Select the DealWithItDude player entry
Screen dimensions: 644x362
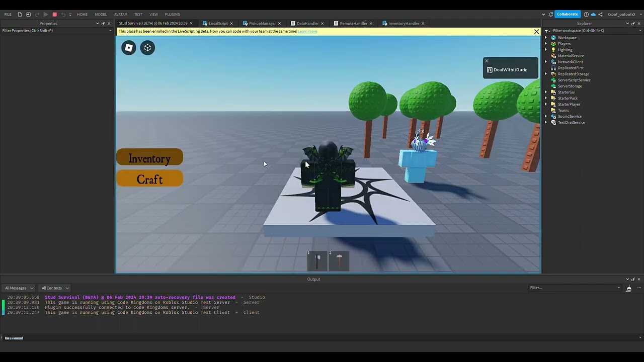pos(510,70)
